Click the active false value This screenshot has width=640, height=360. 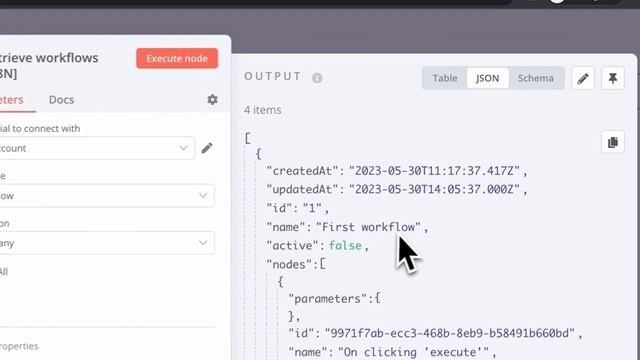click(345, 246)
